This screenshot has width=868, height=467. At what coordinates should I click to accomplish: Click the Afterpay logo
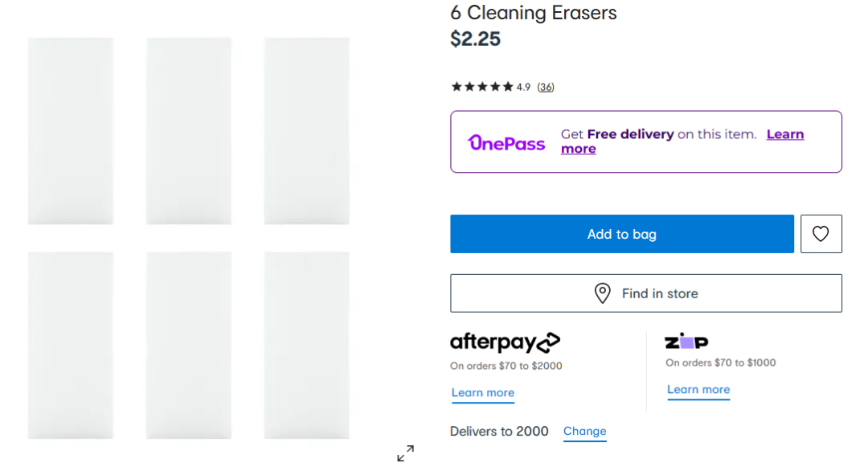[505, 342]
